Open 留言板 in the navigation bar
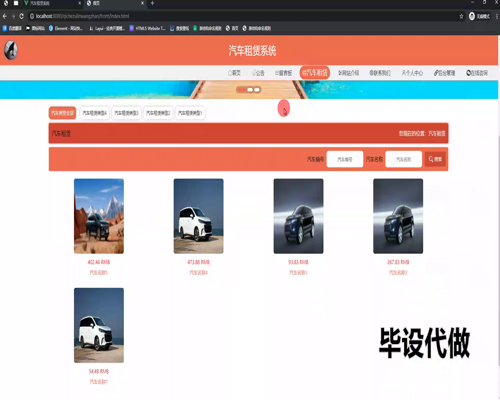 pos(284,73)
